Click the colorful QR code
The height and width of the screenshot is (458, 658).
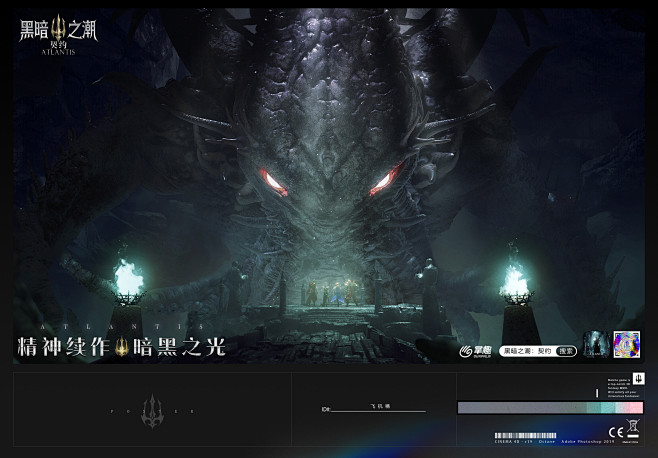tap(627, 344)
